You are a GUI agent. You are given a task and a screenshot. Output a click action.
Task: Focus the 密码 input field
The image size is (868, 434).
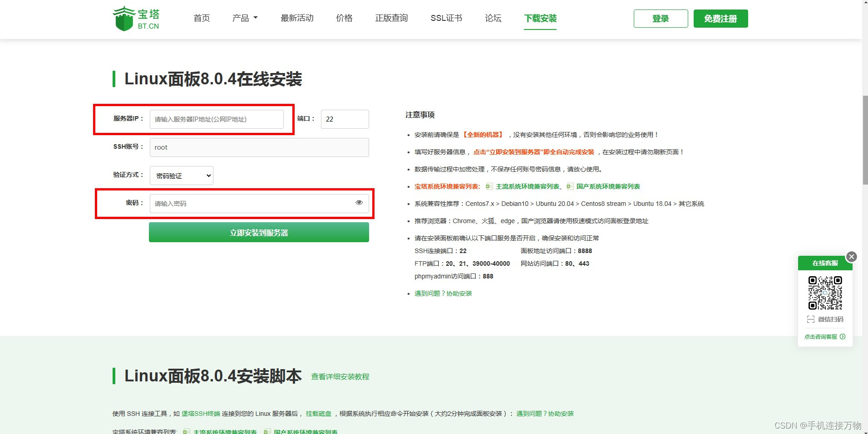click(x=259, y=204)
